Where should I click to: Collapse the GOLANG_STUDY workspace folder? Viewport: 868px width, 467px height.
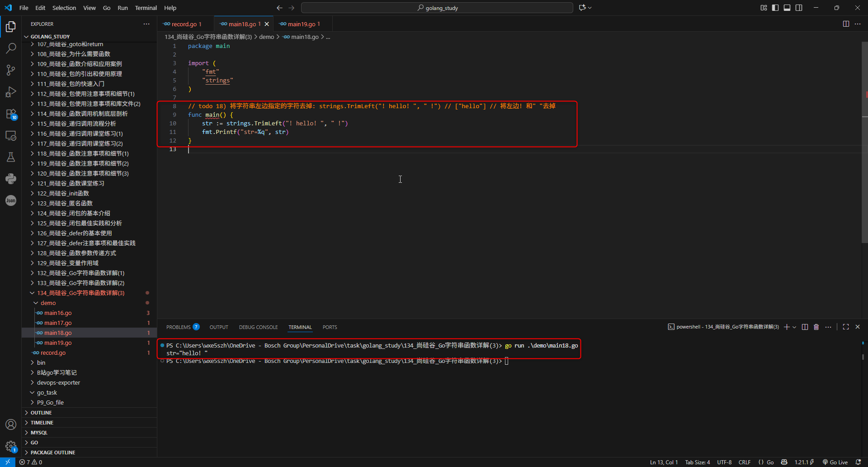(89, 37)
